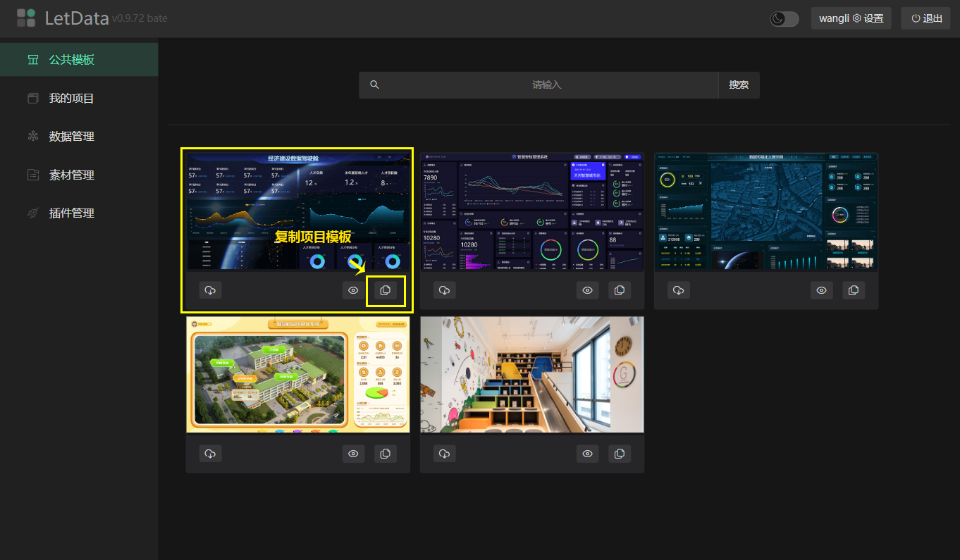960x560 pixels.
Task: Preview the economic dashboard template via eye icon
Action: coord(353,290)
